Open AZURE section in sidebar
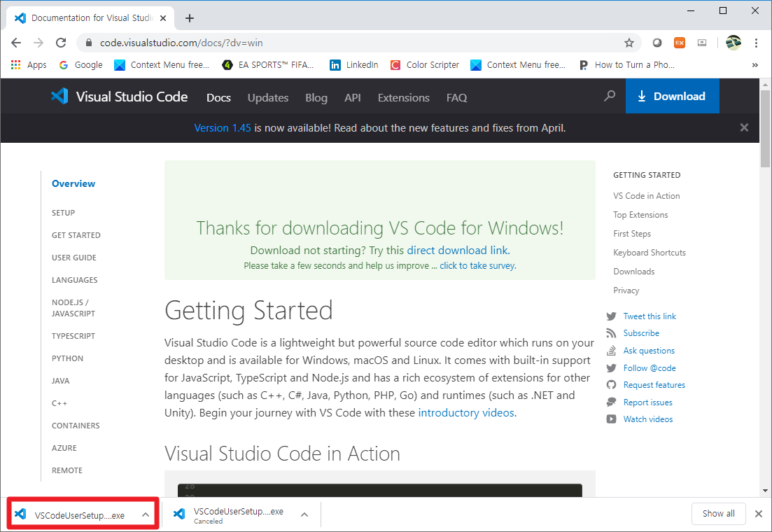772x532 pixels. (64, 448)
